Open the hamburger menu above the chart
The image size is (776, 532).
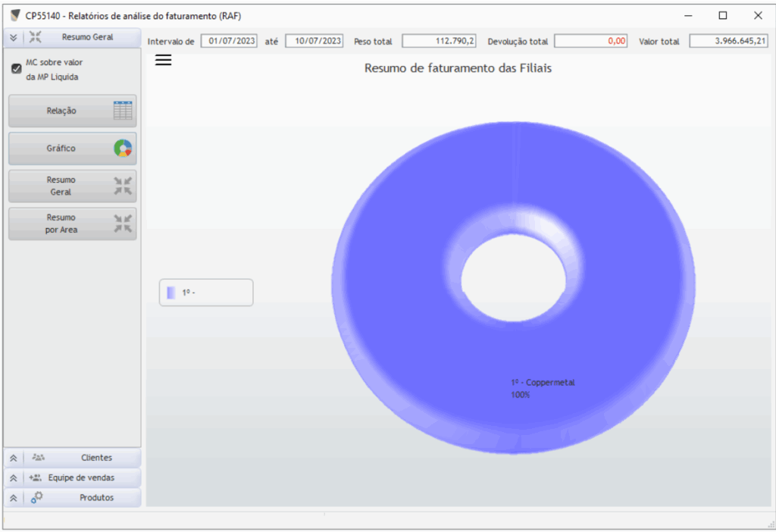pos(163,61)
